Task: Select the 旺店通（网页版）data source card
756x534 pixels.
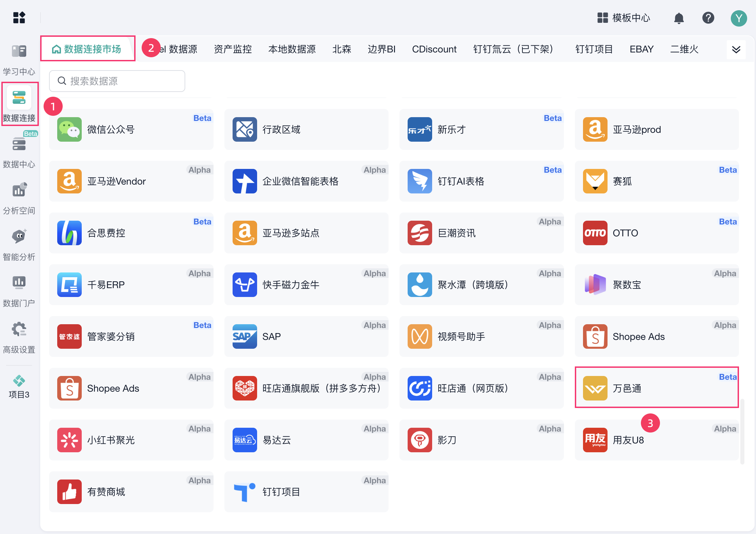Action: [482, 388]
